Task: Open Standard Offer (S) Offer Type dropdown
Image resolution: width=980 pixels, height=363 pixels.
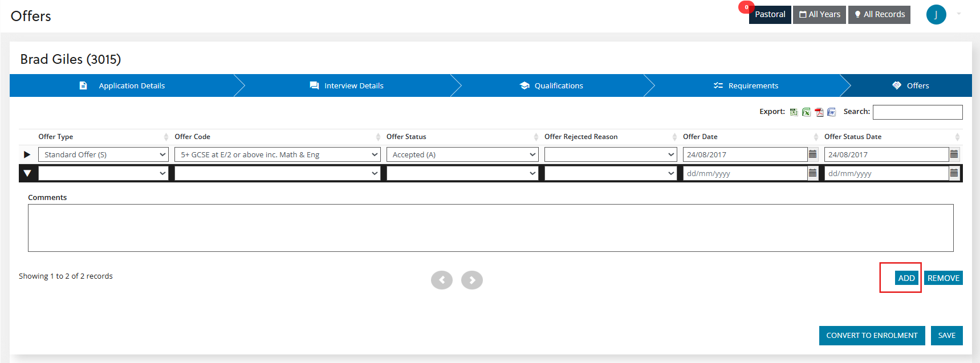Action: click(103, 154)
